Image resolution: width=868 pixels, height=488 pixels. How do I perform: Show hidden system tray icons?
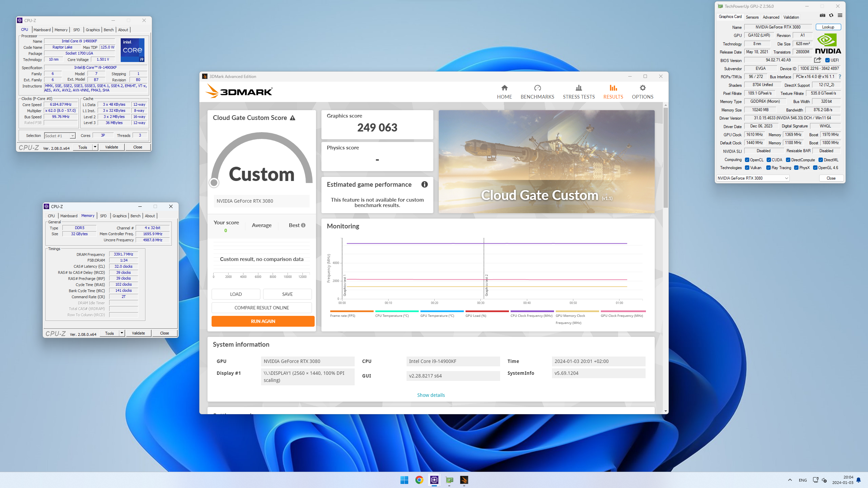tap(790, 480)
